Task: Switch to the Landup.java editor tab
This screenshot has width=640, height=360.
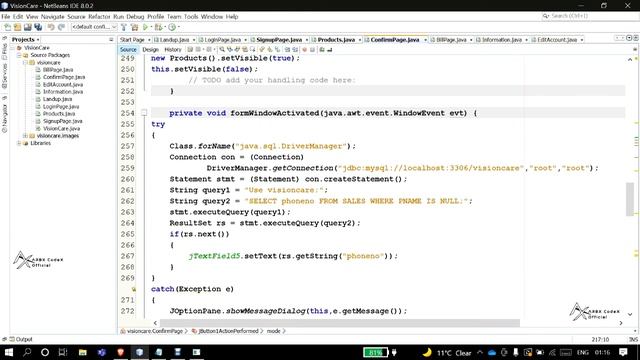Action: point(174,40)
